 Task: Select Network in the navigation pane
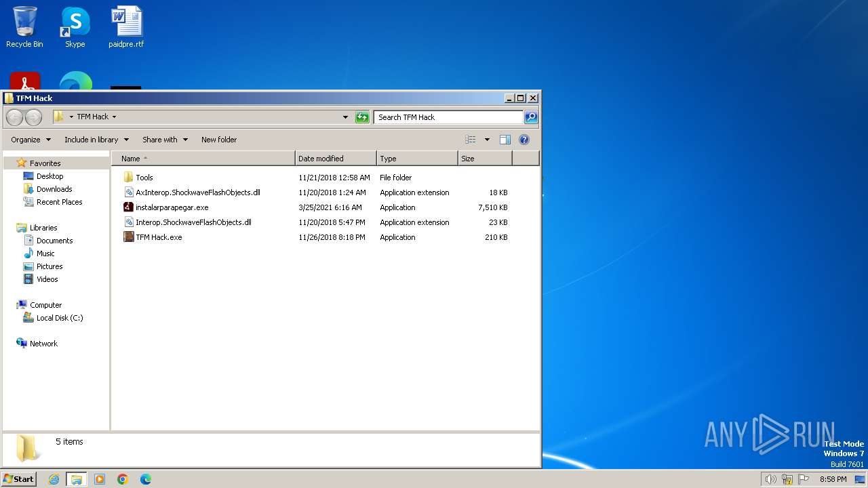click(43, 344)
